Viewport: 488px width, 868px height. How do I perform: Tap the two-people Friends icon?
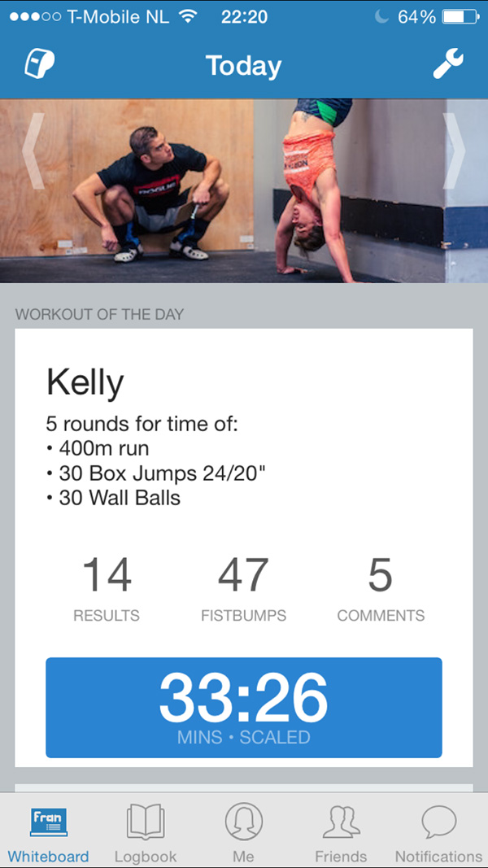pyautogui.click(x=341, y=822)
